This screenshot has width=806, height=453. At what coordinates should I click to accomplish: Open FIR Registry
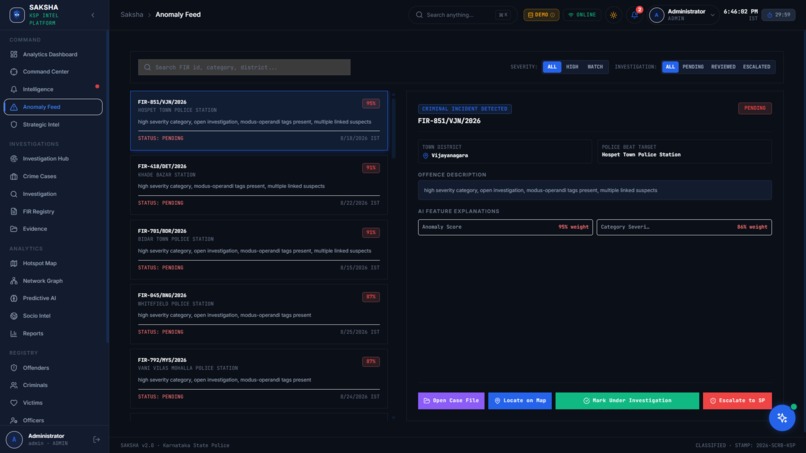pos(38,211)
